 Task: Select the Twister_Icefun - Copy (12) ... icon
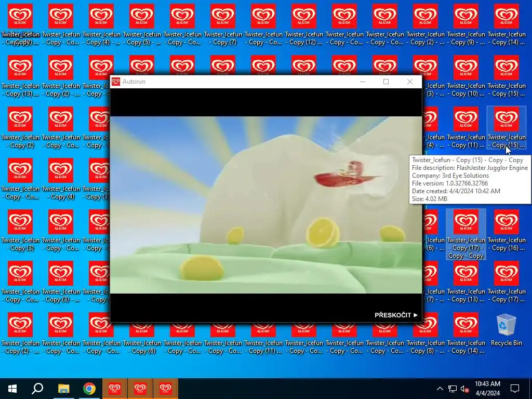303,24
